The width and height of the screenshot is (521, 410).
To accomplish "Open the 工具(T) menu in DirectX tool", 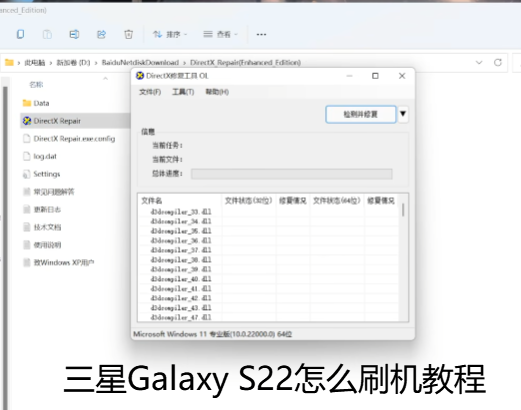I will 183,92.
